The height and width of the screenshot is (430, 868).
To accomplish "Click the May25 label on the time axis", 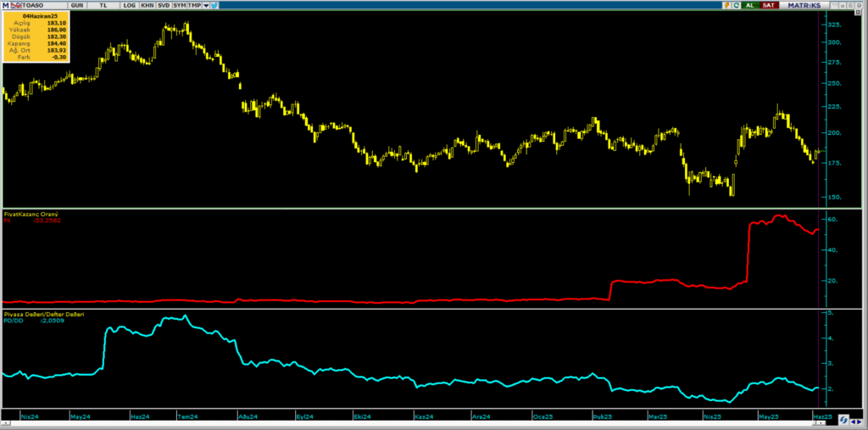I will click(x=768, y=416).
